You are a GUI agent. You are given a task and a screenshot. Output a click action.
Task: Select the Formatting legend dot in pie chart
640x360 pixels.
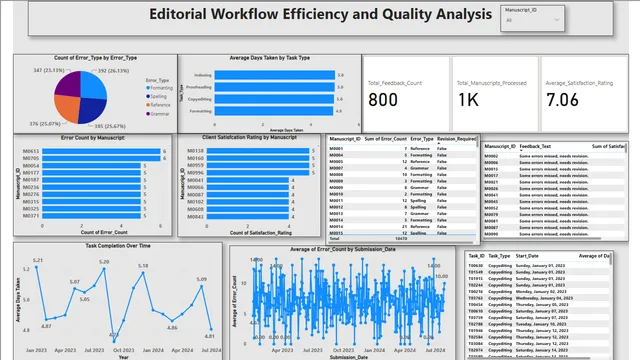[148, 88]
